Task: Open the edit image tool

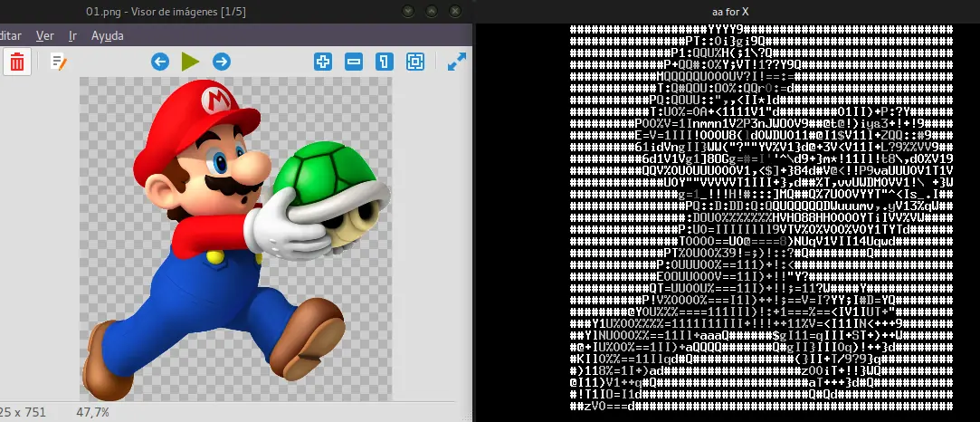Action: [x=58, y=62]
